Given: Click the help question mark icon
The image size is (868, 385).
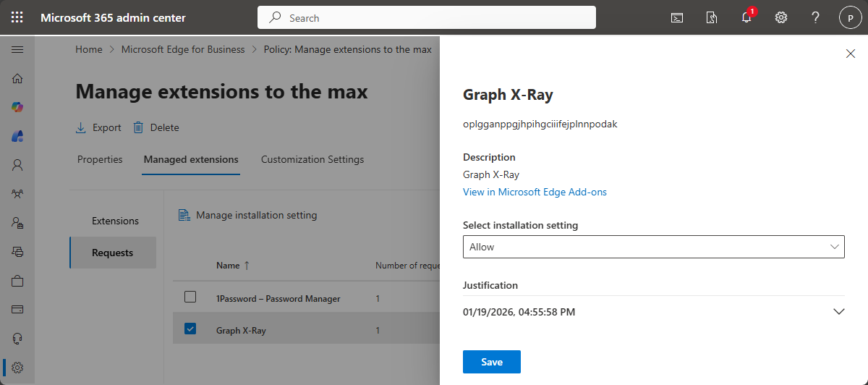Looking at the screenshot, I should pyautogui.click(x=815, y=17).
